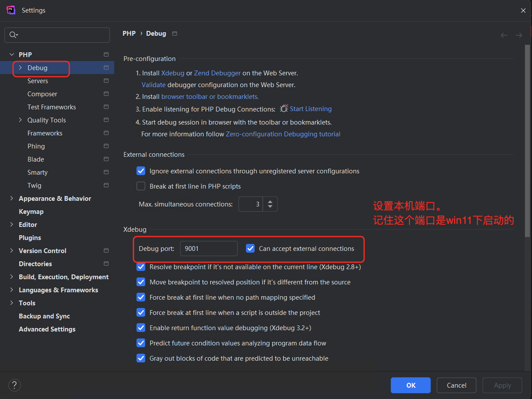
Task: Click project marker icon beside Debug breadcrumb
Action: click(175, 34)
